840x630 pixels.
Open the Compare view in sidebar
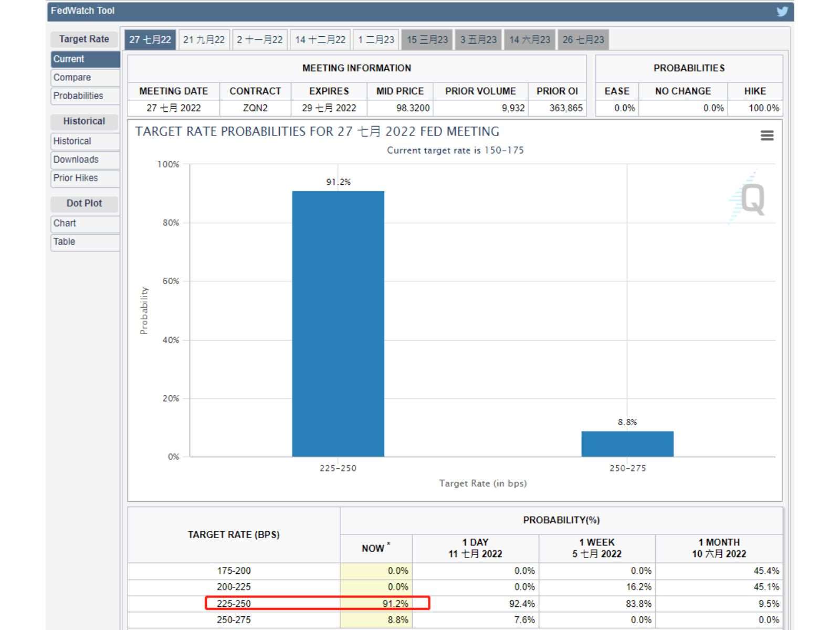85,78
